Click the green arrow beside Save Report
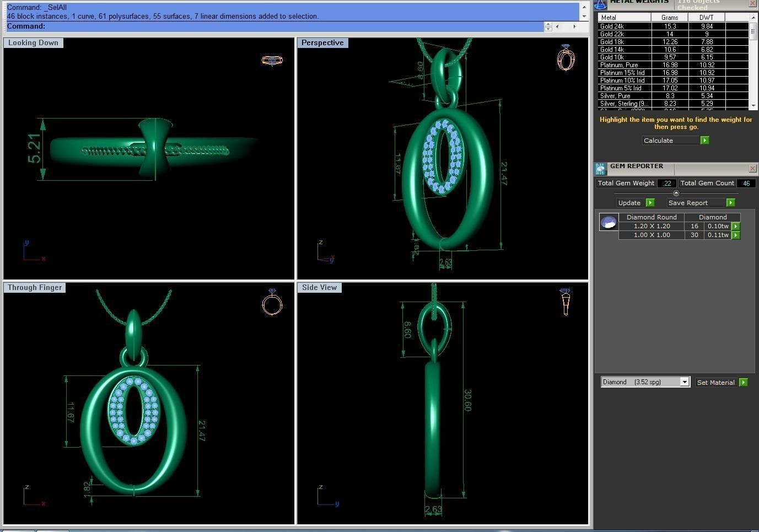Screen dimensions: 759x532 click(730, 203)
